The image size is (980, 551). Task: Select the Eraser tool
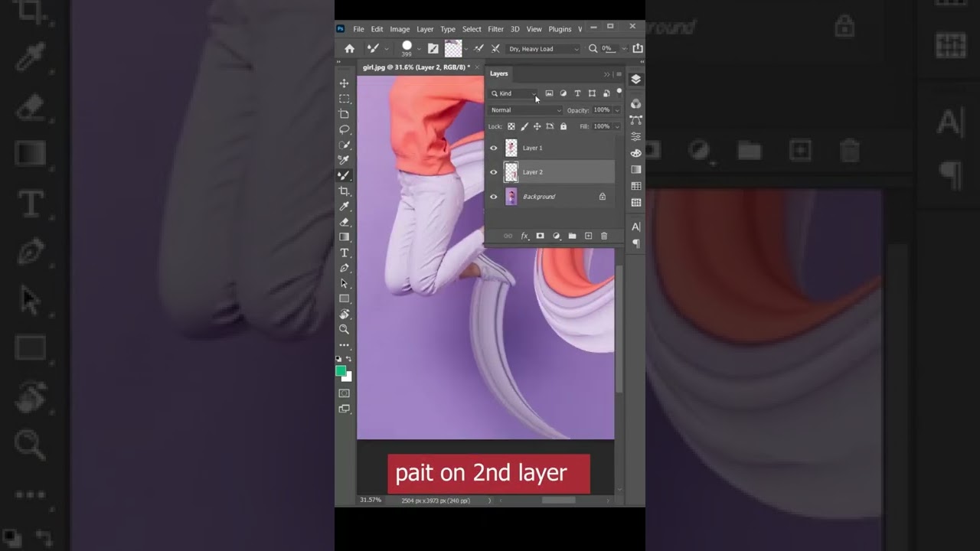pyautogui.click(x=344, y=221)
